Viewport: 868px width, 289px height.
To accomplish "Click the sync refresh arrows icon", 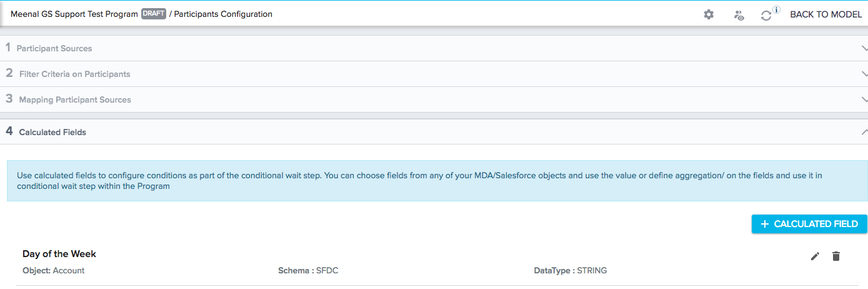I will click(766, 16).
